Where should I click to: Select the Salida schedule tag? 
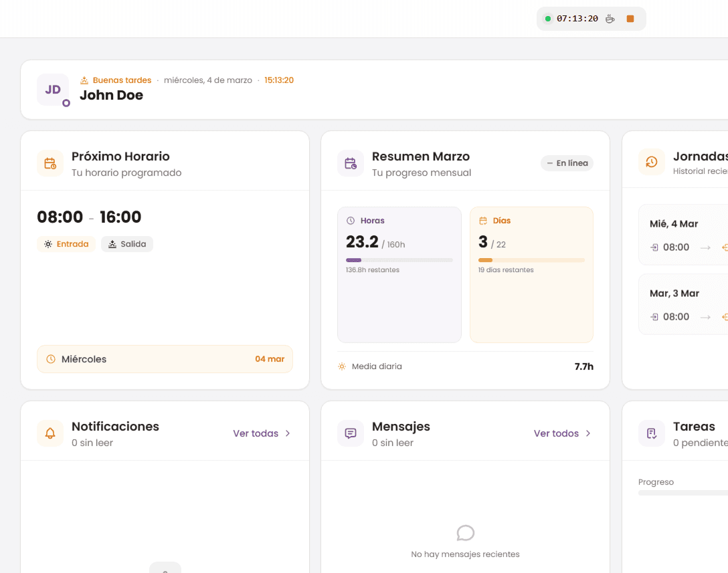(x=127, y=244)
